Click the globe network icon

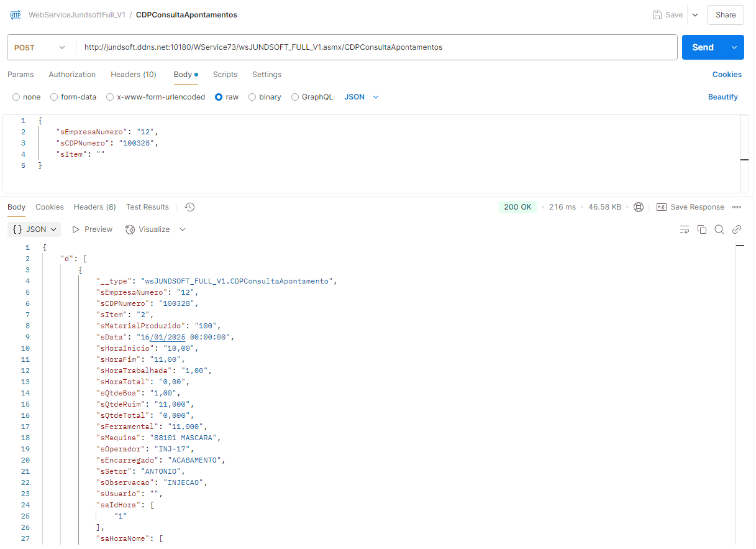(639, 207)
